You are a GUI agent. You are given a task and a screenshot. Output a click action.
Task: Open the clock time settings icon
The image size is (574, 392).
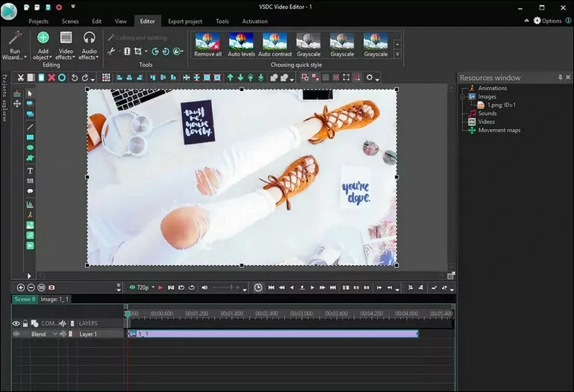pyautogui.click(x=258, y=287)
